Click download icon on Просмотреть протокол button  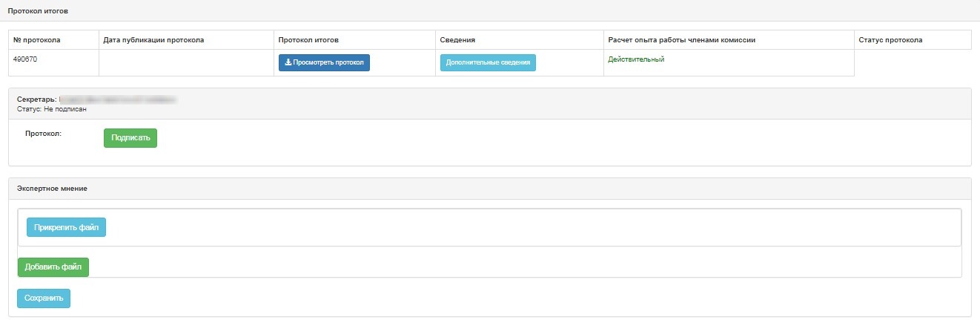(288, 62)
